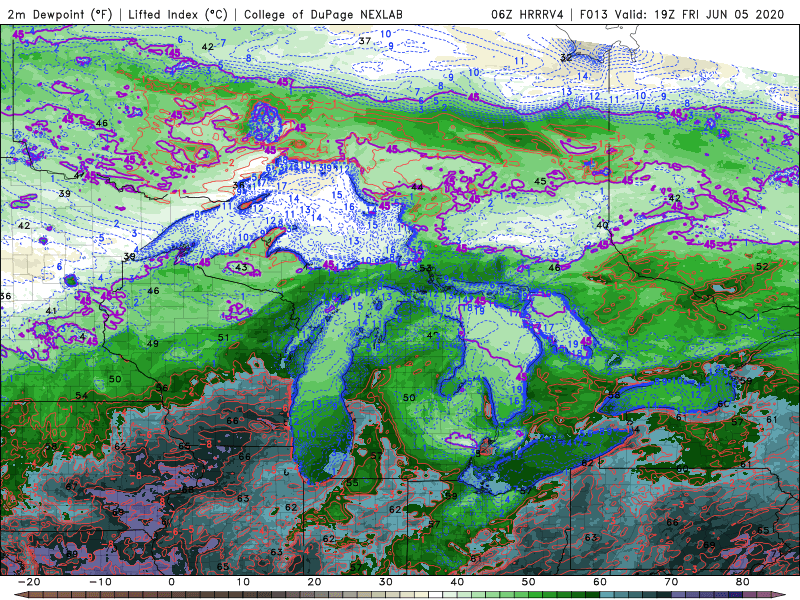
Task: Click the "Lifted Index (°C)" title text
Action: point(178,15)
